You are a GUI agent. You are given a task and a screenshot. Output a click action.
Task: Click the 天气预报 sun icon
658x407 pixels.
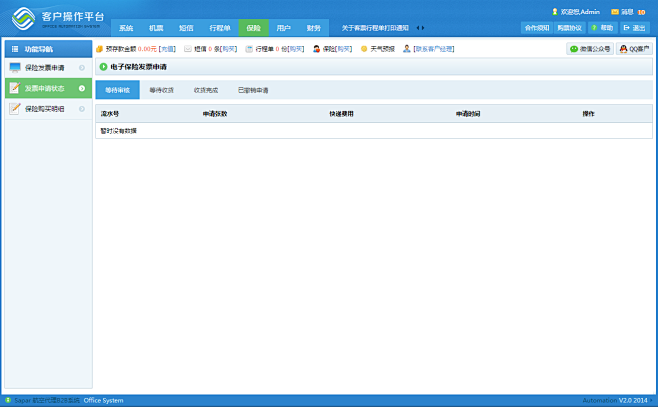[364, 48]
